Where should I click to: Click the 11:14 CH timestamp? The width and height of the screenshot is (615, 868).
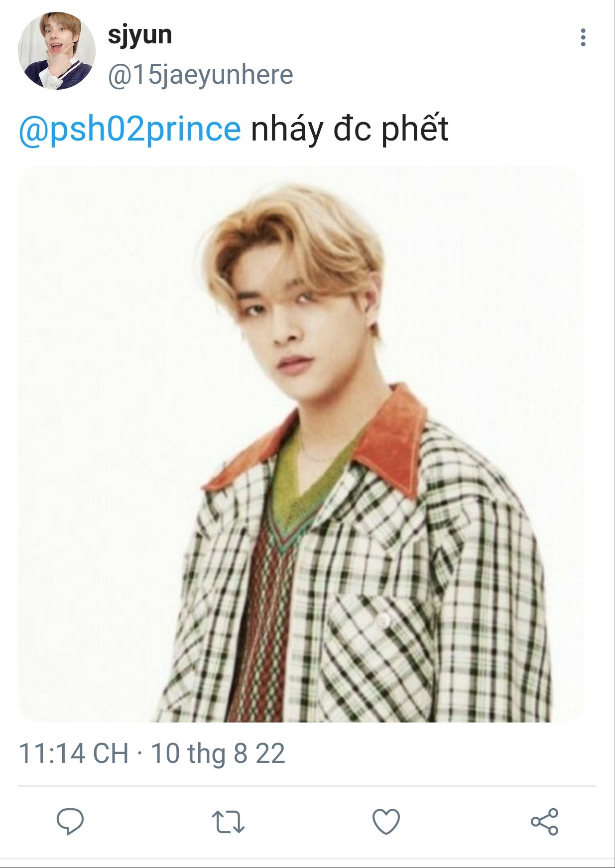click(73, 753)
